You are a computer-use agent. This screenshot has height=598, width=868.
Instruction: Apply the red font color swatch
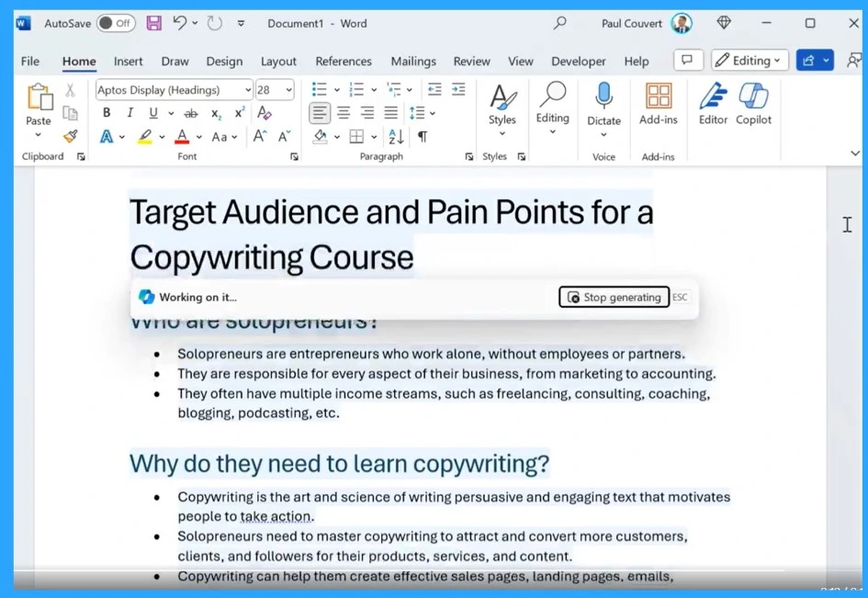(182, 137)
